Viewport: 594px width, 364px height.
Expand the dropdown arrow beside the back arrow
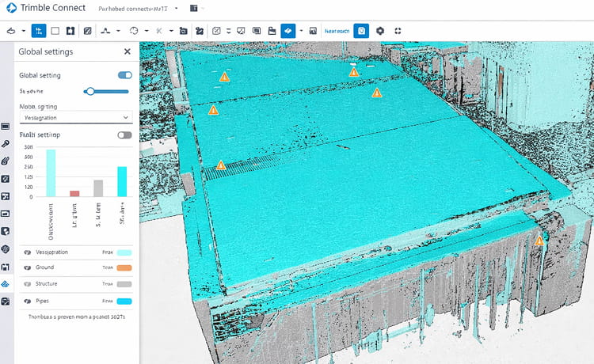23,31
